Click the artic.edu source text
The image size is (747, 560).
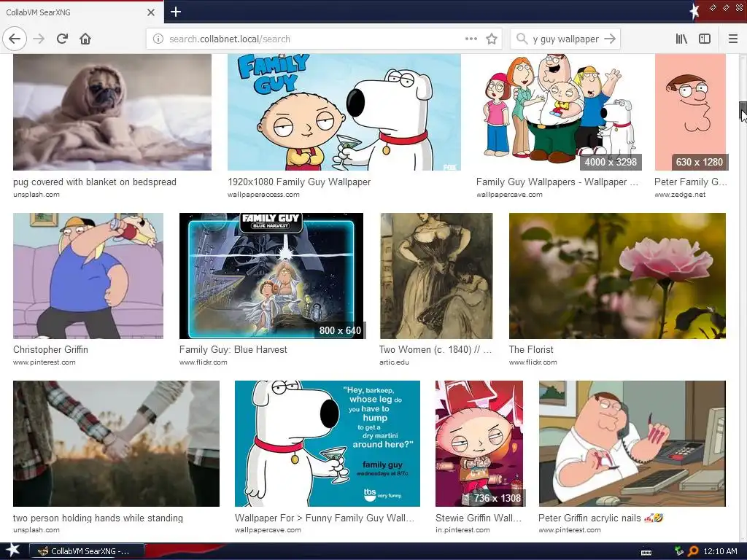coord(394,362)
